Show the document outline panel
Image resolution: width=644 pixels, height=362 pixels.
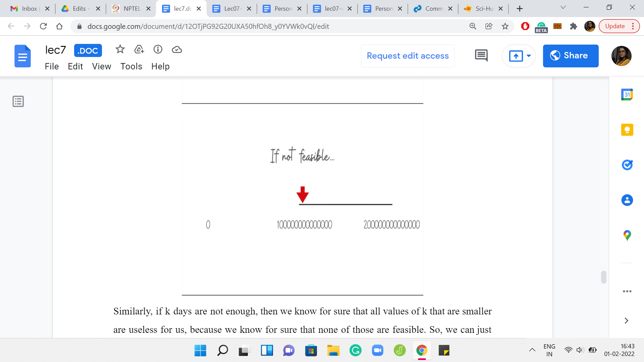(x=18, y=101)
